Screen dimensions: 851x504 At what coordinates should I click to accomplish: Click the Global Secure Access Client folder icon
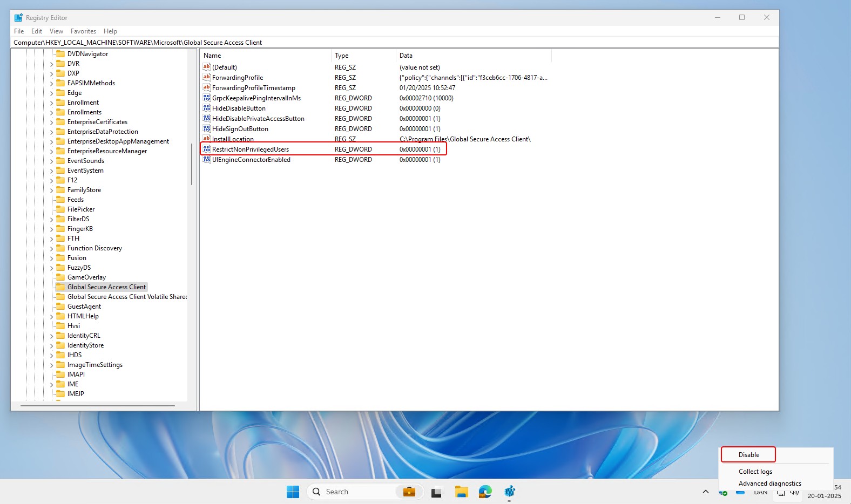click(60, 287)
